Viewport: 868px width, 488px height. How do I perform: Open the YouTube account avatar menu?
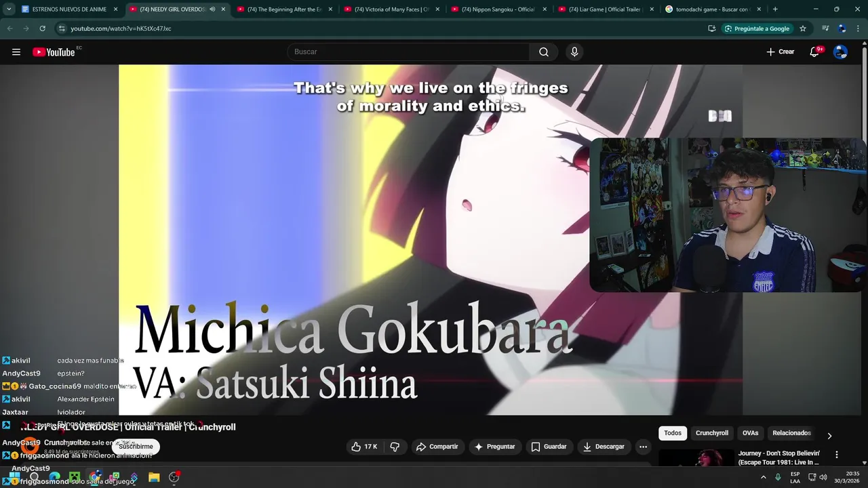pos(840,52)
